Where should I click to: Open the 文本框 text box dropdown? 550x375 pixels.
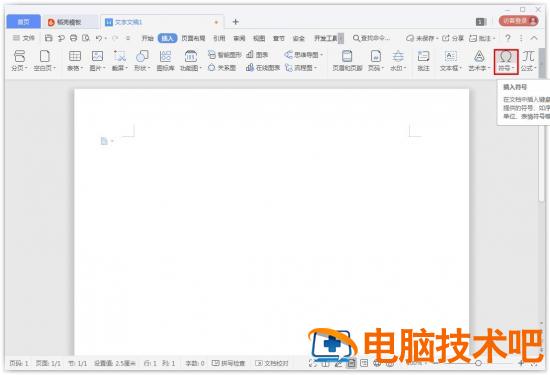461,68
